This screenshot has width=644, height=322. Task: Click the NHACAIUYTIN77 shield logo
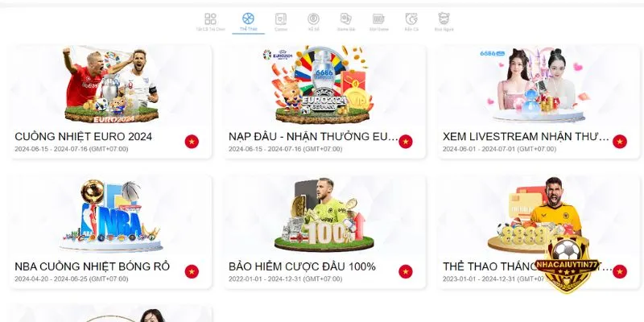tap(567, 262)
